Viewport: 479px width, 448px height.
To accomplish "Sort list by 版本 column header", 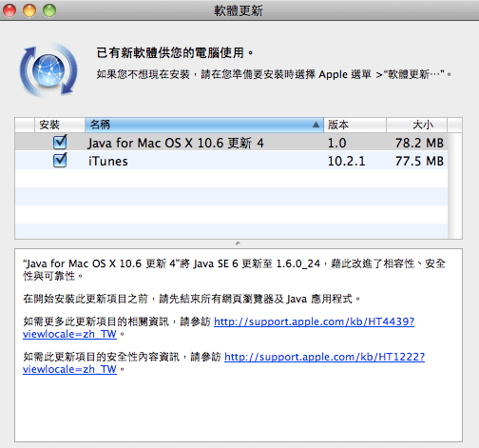I will (354, 125).
